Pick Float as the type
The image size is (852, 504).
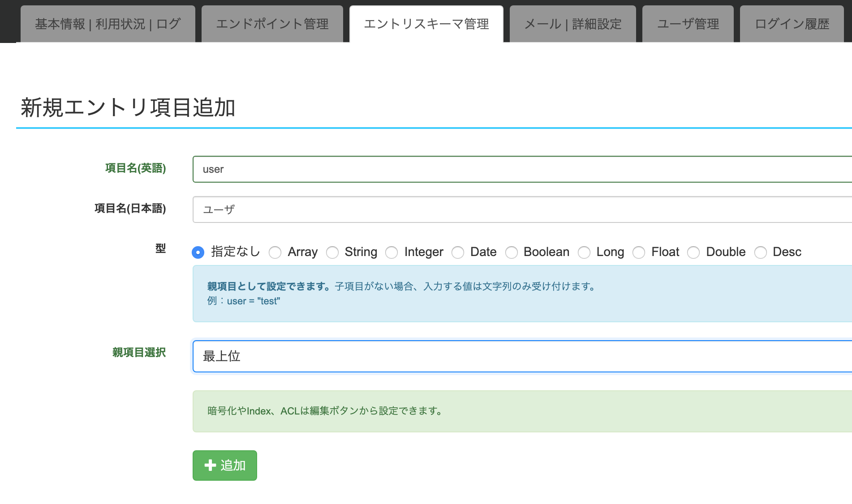639,252
